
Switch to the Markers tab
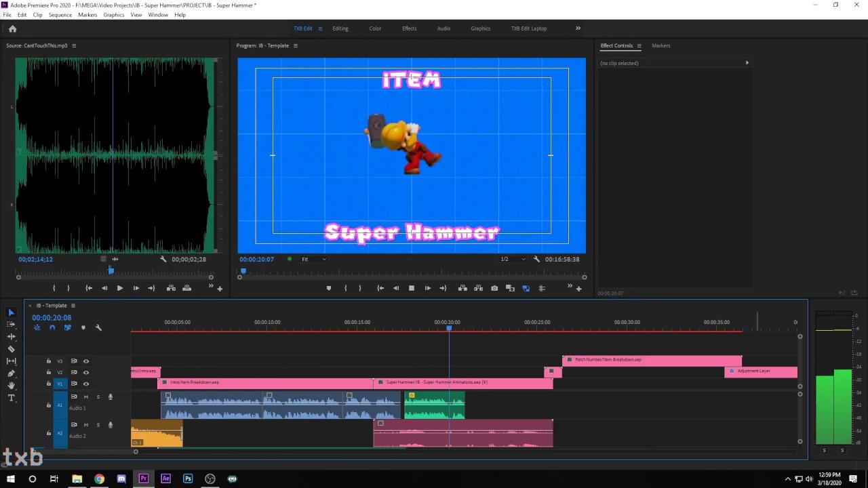pos(660,45)
